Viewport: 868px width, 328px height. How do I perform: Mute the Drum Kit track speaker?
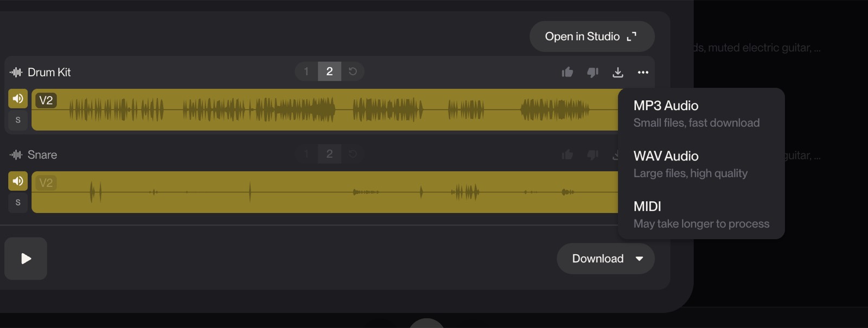point(18,98)
